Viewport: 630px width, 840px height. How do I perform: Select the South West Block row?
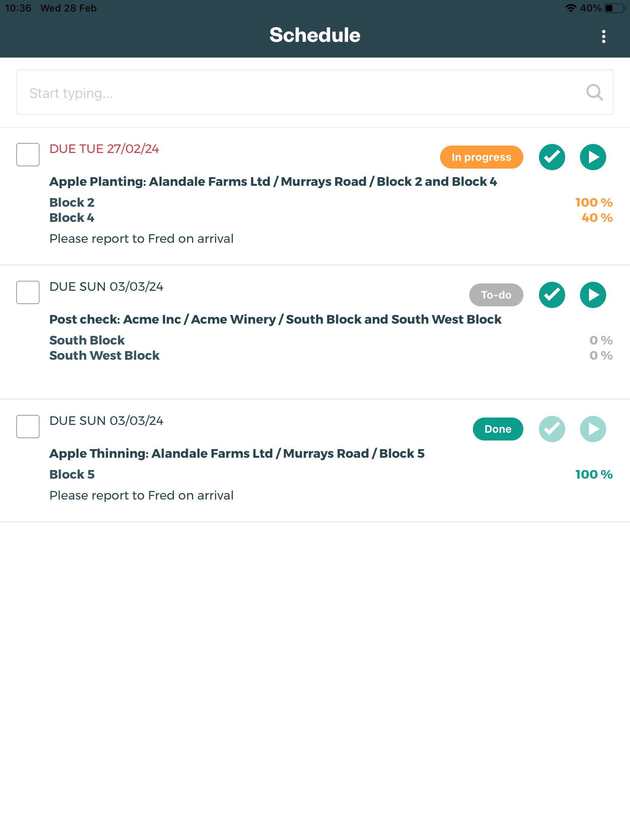click(105, 356)
